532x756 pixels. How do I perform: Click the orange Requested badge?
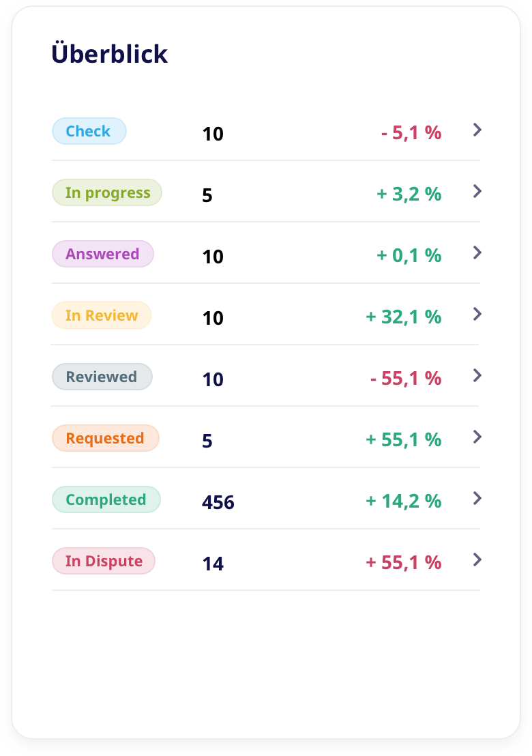coord(105,438)
